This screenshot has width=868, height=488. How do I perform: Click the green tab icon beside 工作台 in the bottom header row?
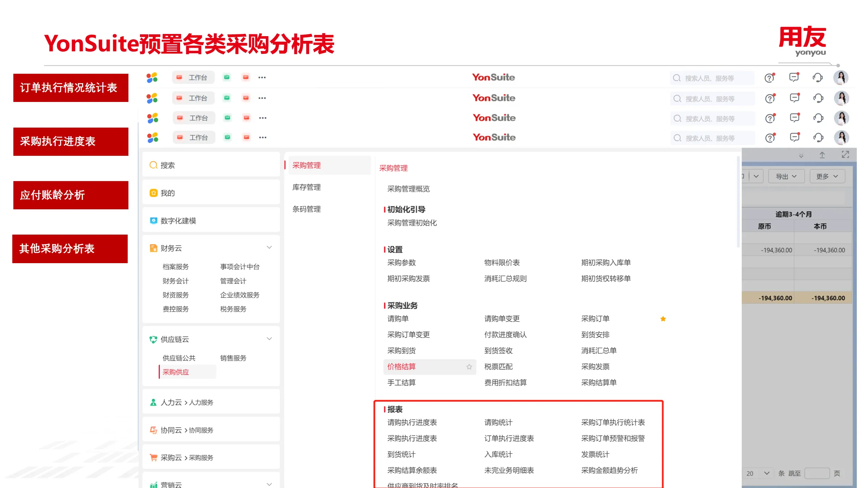[x=227, y=137]
